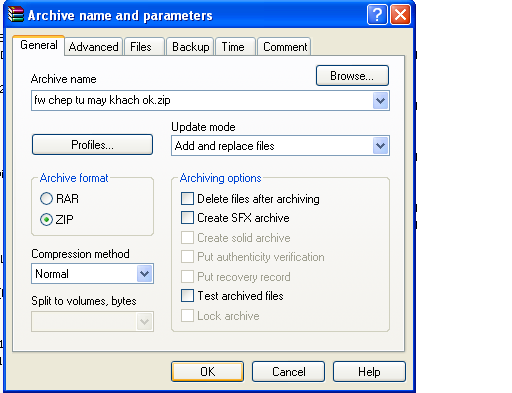Image resolution: width=512 pixels, height=393 pixels.
Task: Click the question mark help icon
Action: pyautogui.click(x=377, y=15)
